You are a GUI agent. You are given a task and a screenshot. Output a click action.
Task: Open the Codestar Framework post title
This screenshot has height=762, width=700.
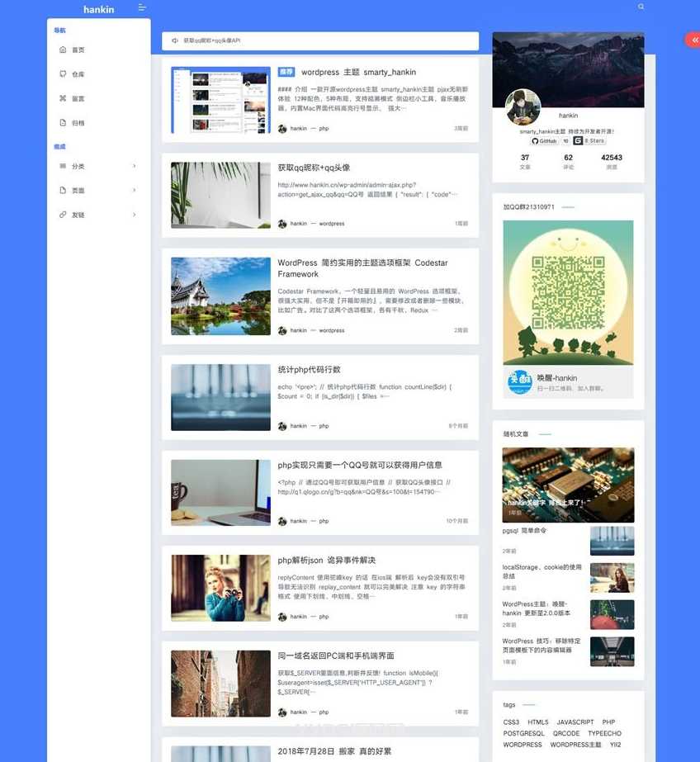coord(362,268)
